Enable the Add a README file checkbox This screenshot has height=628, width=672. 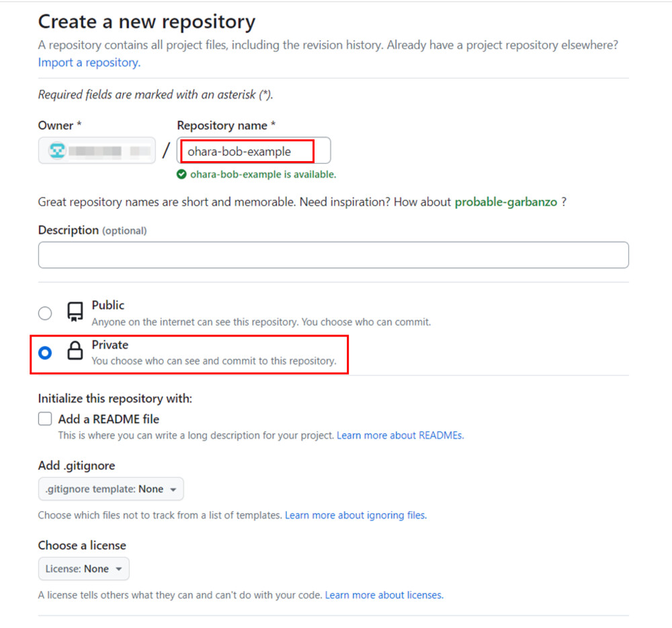45,419
